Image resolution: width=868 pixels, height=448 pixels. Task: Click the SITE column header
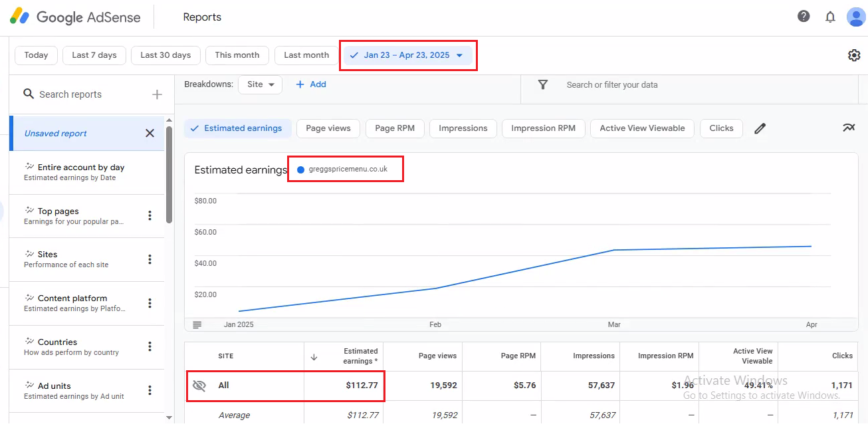(x=226, y=356)
